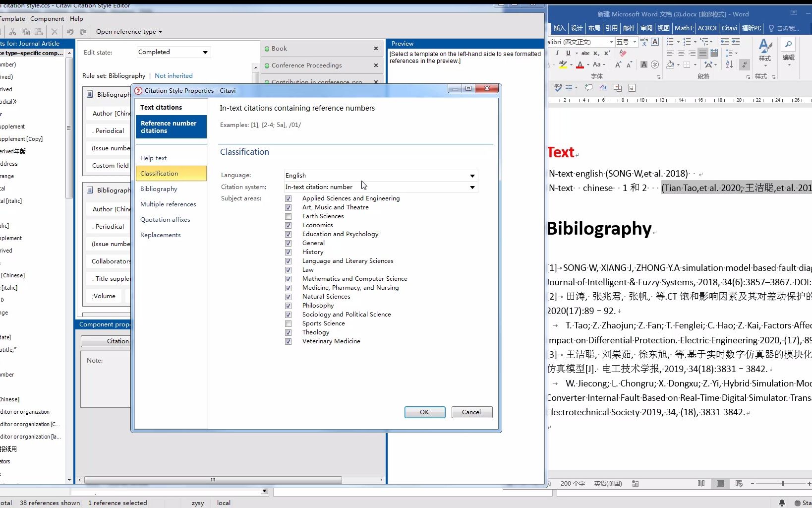Click the OK button
The image size is (812, 508).
coord(425,412)
